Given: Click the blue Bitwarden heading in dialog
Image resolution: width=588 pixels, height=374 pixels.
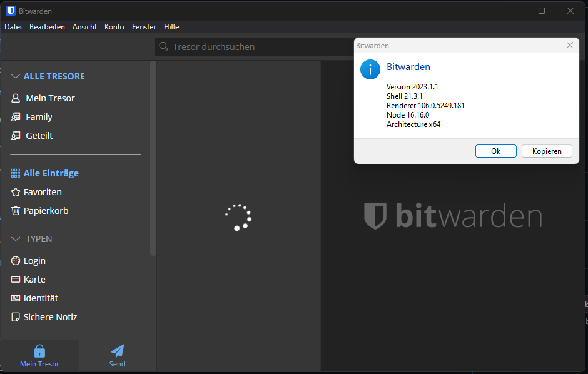Looking at the screenshot, I should (x=408, y=67).
